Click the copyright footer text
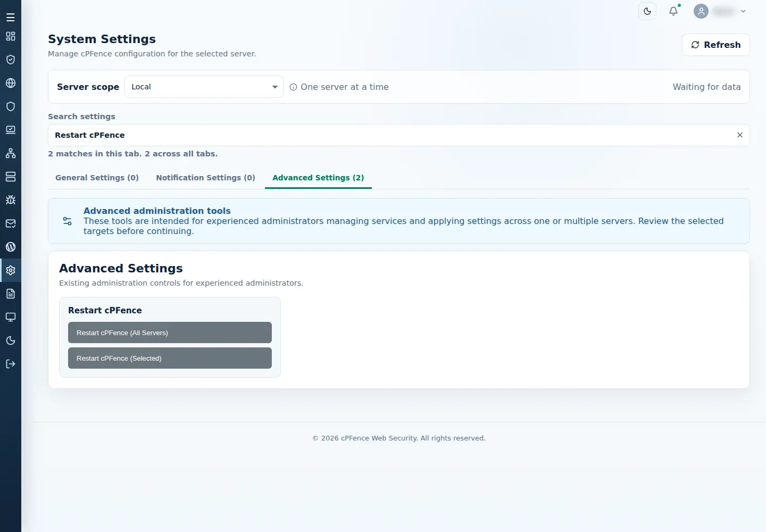The image size is (766, 532). pyautogui.click(x=399, y=438)
